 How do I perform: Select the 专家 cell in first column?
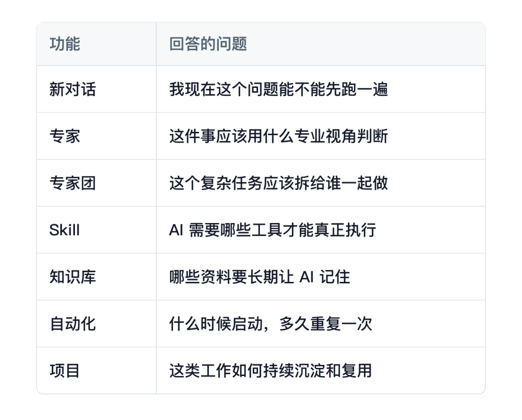tap(96, 136)
